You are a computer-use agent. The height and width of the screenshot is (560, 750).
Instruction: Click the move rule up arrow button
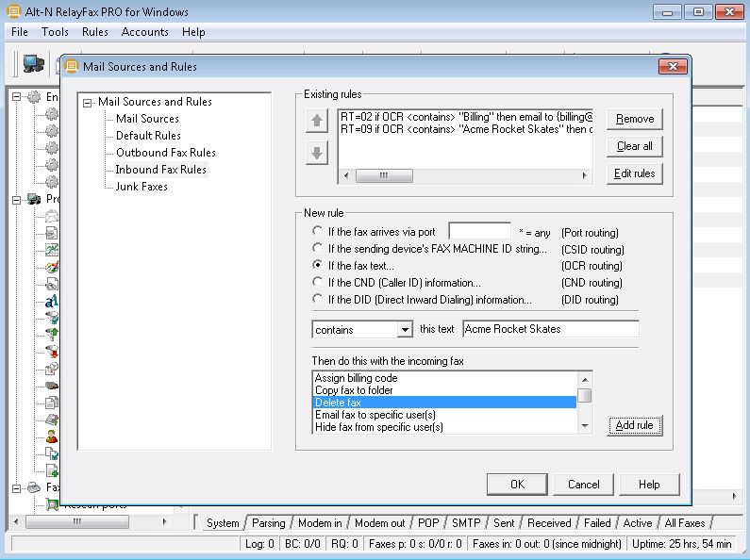[317, 121]
